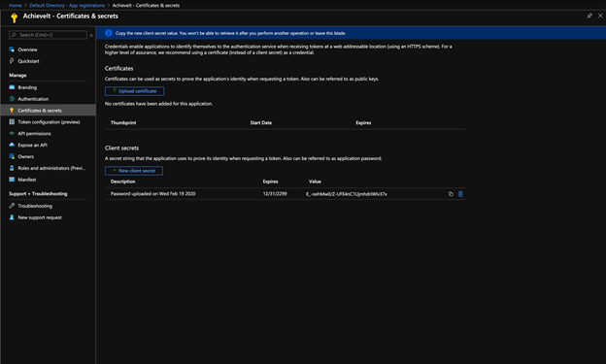This screenshot has width=606, height=364.
Task: Collapse the sidebar menu with chevron
Action: [91, 35]
